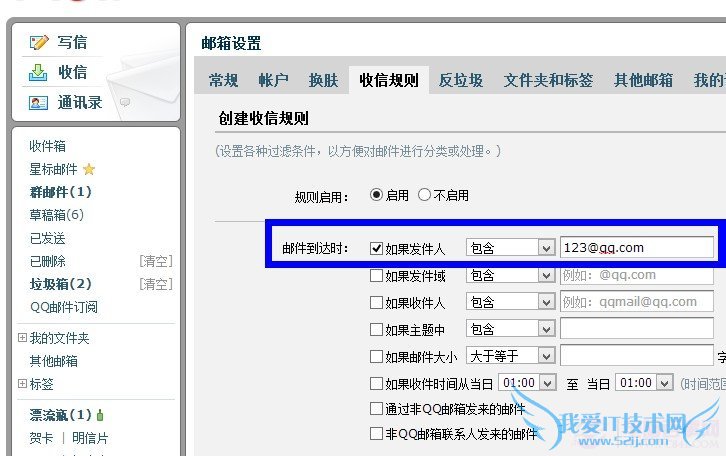Check the 如果发件域 checkbox

point(376,276)
